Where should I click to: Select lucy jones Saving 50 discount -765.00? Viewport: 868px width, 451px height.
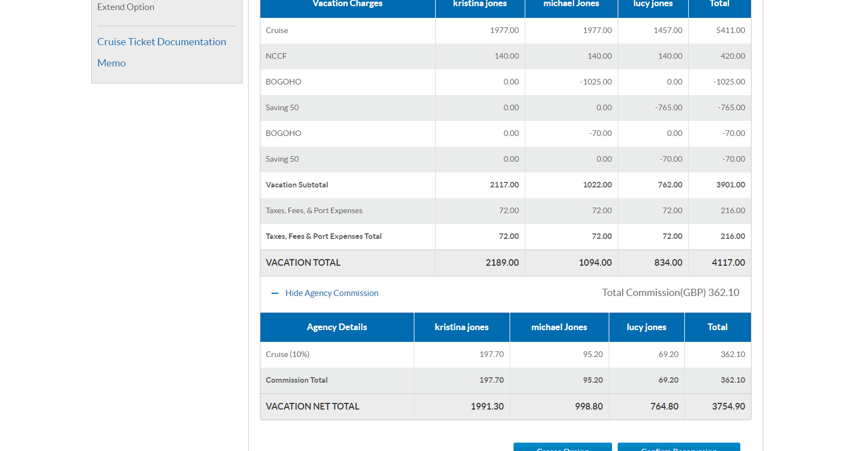click(669, 108)
